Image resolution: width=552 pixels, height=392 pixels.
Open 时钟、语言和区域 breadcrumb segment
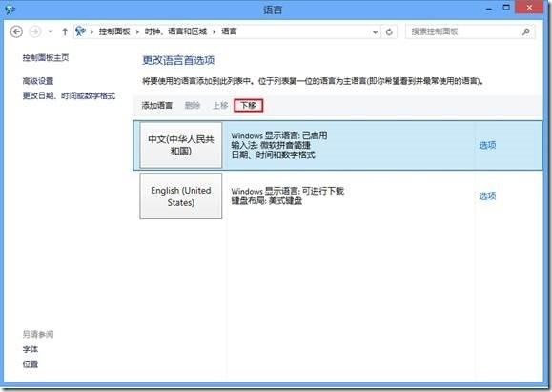[x=175, y=31]
